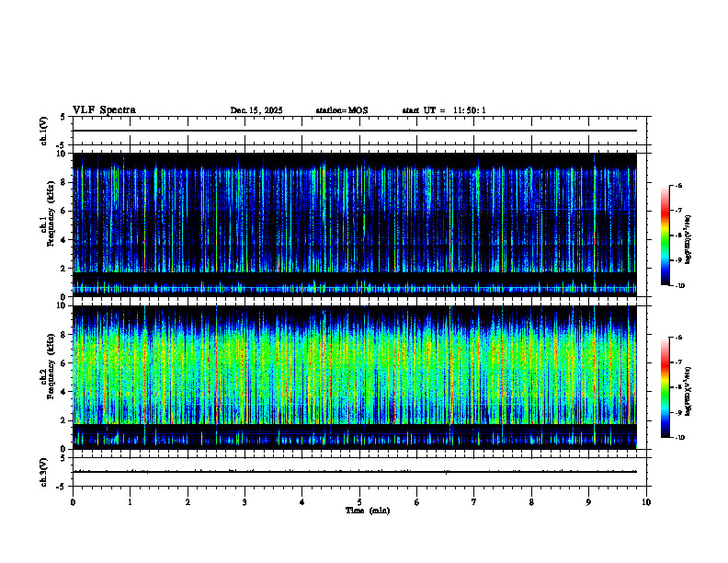Viewport: 728px width, 563px height.
Task: Click the "-10" tick on ch.1 color bar
Action: [x=679, y=286]
